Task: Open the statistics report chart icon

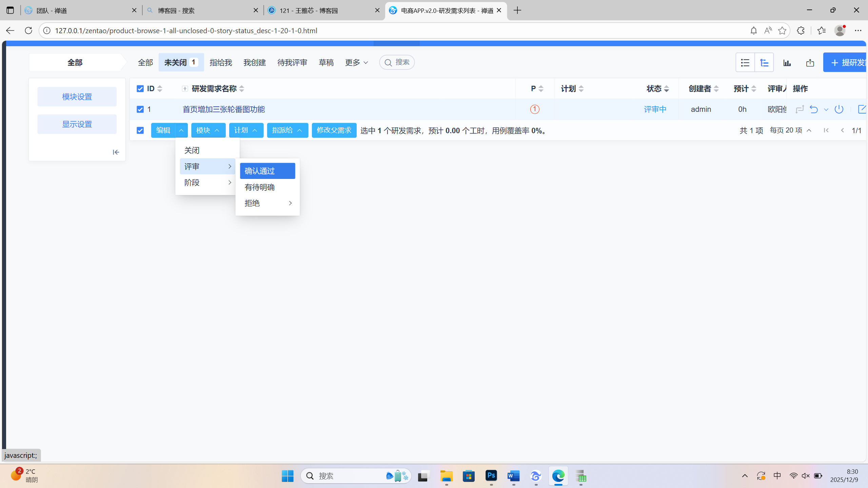Action: (x=787, y=63)
